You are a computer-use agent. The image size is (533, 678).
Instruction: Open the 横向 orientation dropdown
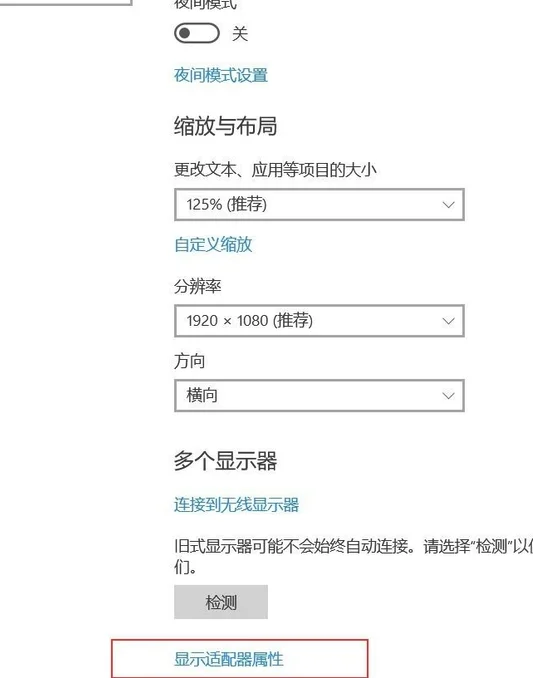tap(319, 396)
